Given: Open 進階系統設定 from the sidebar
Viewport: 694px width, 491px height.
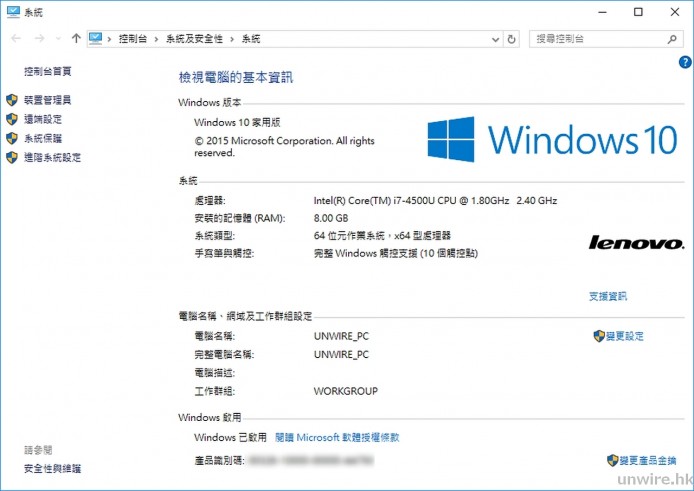Looking at the screenshot, I should [52, 158].
